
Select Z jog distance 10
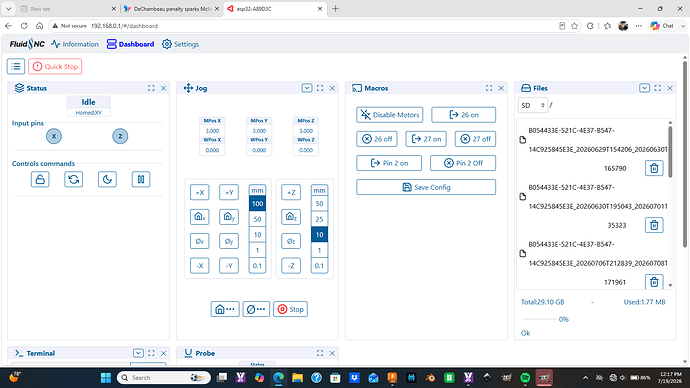[x=319, y=234]
